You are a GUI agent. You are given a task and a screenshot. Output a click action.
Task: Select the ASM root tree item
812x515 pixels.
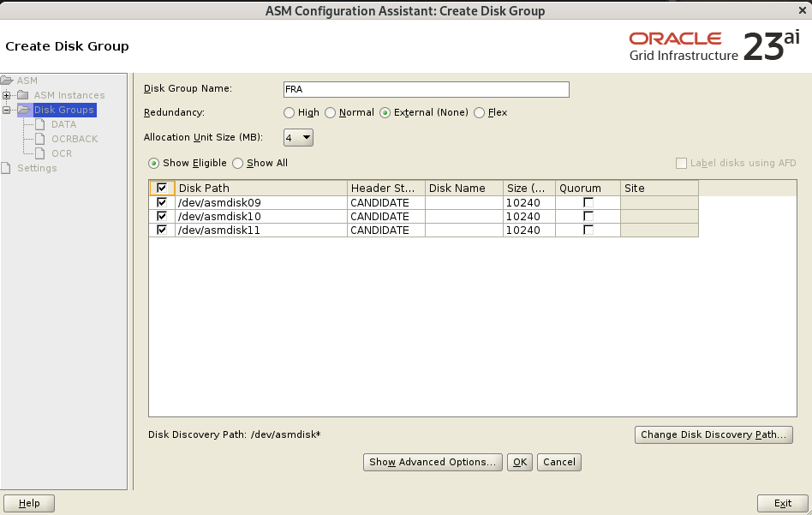[27, 81]
